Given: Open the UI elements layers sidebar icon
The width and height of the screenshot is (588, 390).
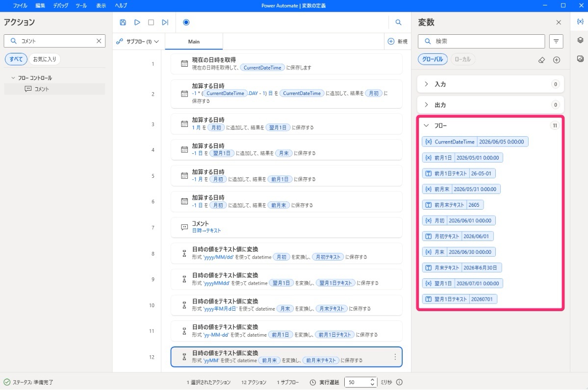Looking at the screenshot, I should (580, 40).
